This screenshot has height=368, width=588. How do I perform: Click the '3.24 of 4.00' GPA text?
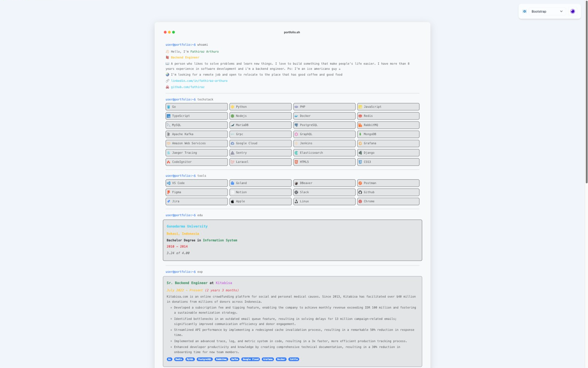click(178, 253)
